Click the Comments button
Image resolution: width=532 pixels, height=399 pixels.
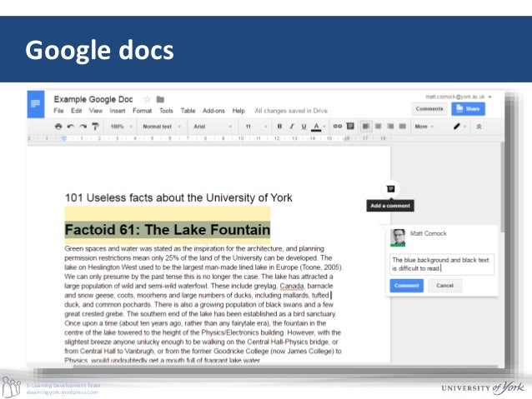[x=429, y=109]
